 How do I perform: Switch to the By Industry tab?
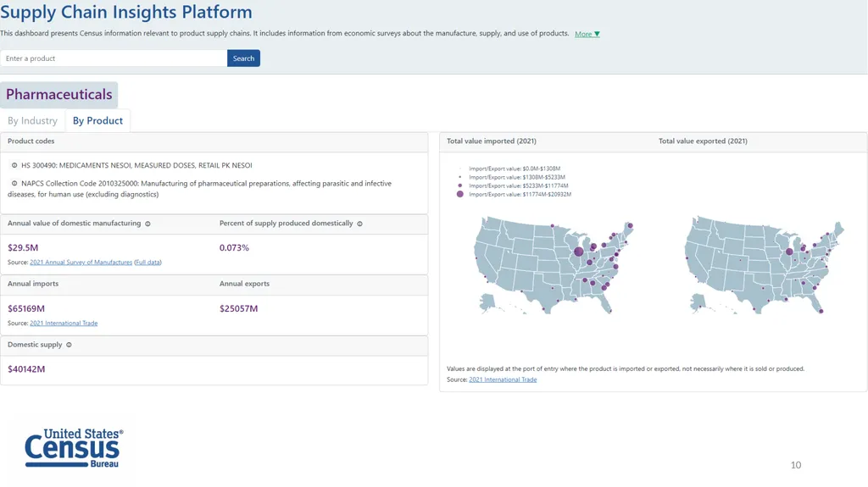click(33, 120)
